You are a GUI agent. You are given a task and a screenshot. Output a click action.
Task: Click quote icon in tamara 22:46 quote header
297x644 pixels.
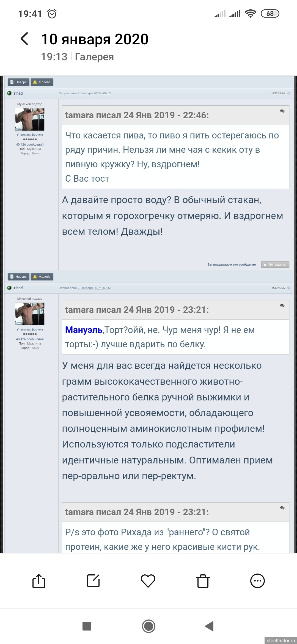(x=282, y=111)
